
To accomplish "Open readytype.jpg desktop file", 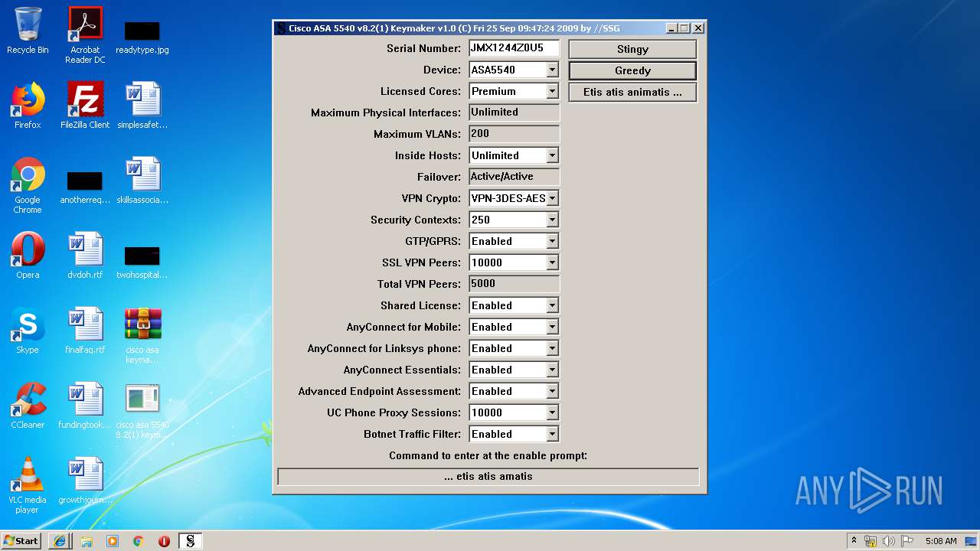I will pyautogui.click(x=142, y=37).
